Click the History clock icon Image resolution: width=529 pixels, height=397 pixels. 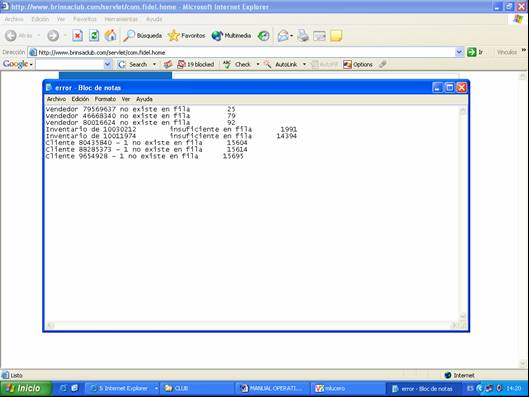point(263,35)
